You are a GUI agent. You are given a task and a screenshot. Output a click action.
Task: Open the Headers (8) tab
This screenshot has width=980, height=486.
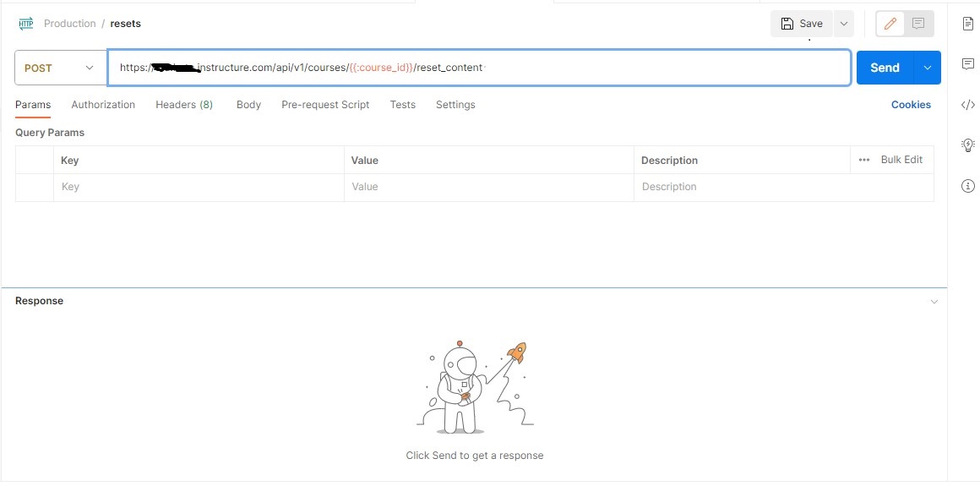coord(184,105)
